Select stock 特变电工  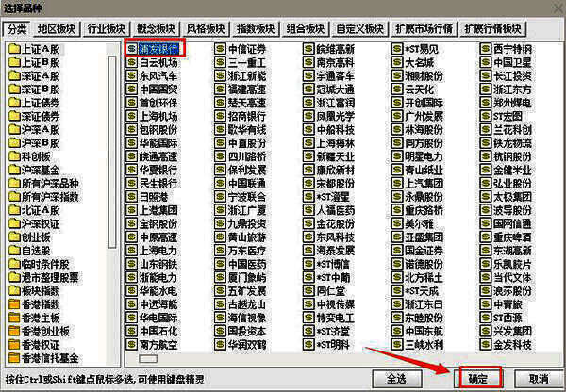tap(336, 318)
